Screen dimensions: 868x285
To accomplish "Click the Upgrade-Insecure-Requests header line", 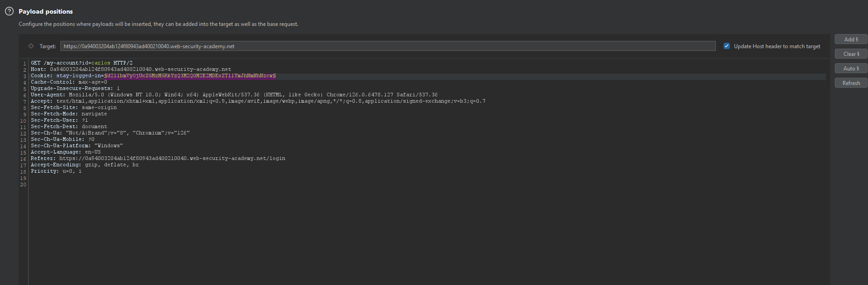I will 75,89.
